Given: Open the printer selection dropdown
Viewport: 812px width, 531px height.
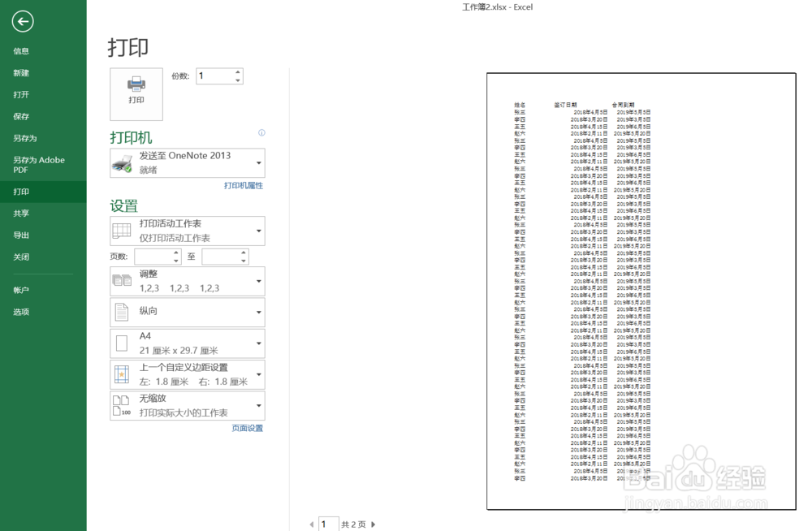Looking at the screenshot, I should tap(259, 163).
